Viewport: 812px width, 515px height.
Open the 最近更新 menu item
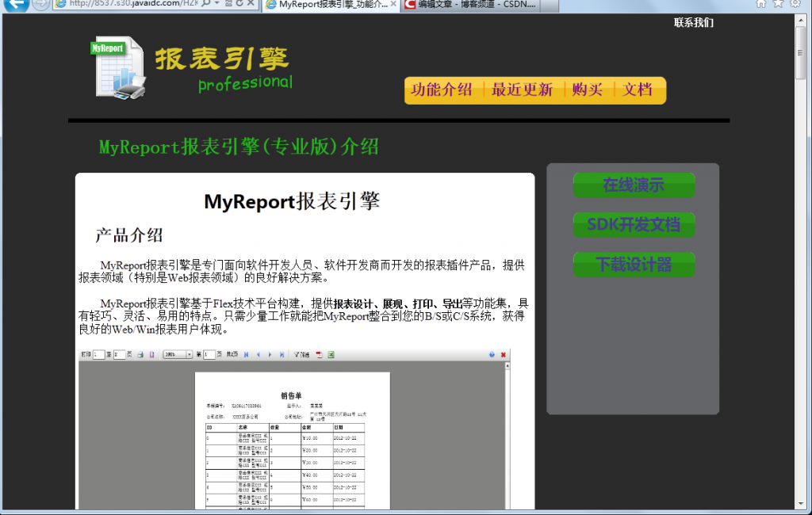tap(522, 90)
